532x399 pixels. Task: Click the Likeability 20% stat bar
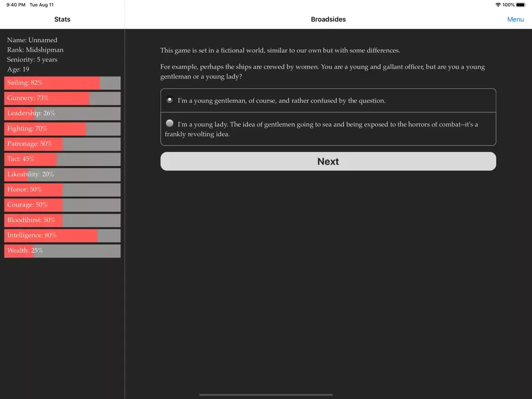62,174
